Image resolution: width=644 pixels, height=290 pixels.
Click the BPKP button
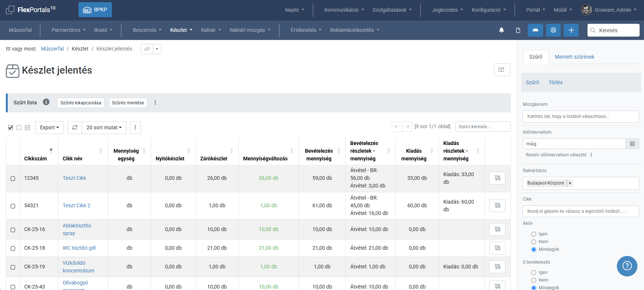tap(95, 10)
